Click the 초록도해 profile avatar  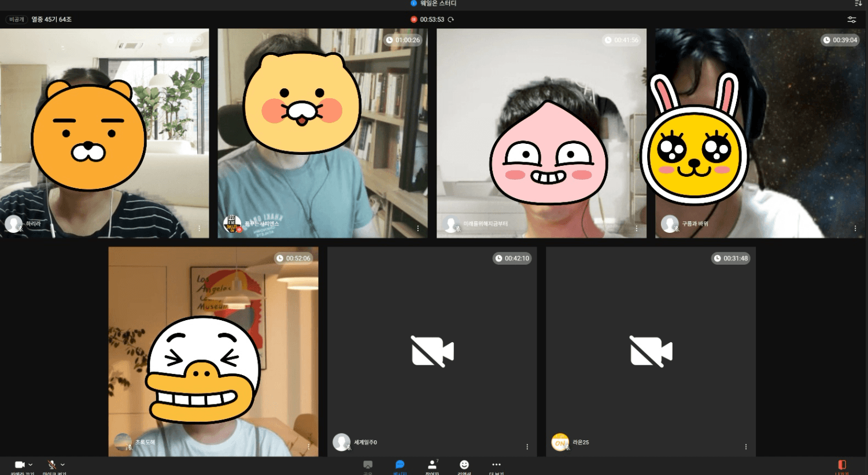click(x=123, y=442)
